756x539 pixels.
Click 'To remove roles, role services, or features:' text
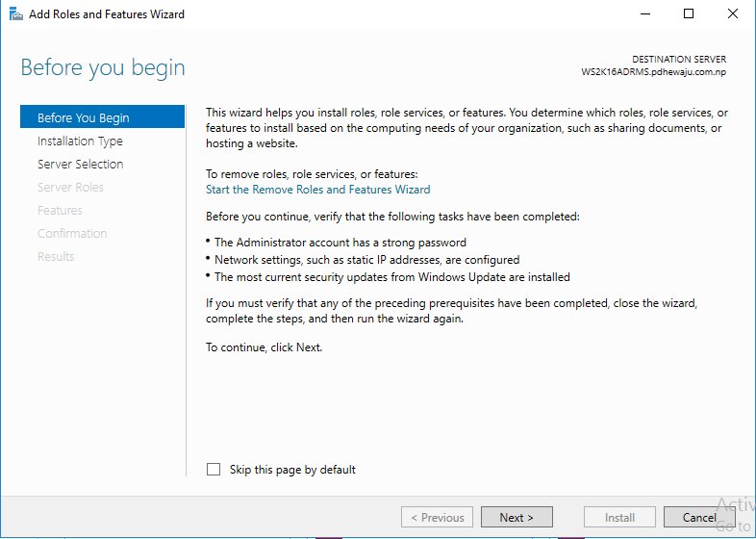[x=312, y=174]
